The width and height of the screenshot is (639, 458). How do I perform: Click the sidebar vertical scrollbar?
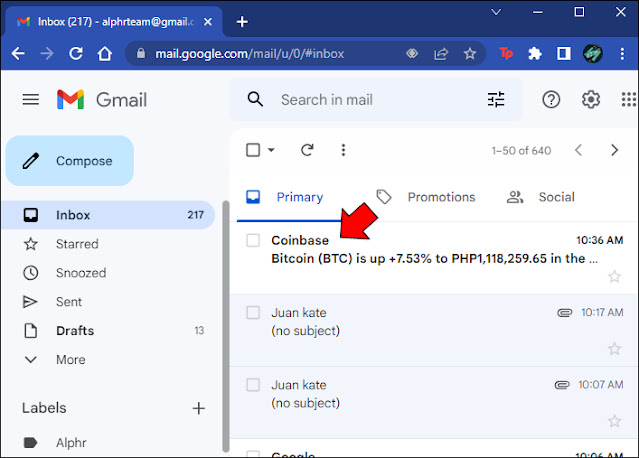pos(226,327)
